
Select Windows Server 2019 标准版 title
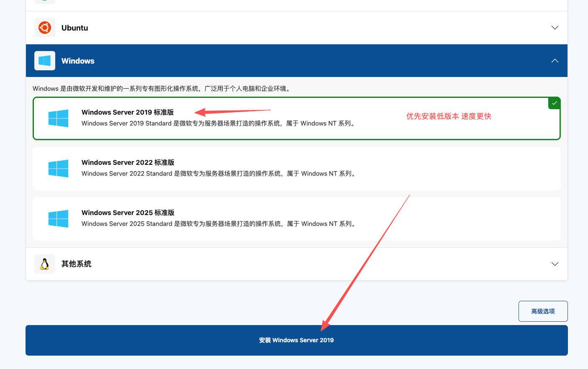(128, 112)
